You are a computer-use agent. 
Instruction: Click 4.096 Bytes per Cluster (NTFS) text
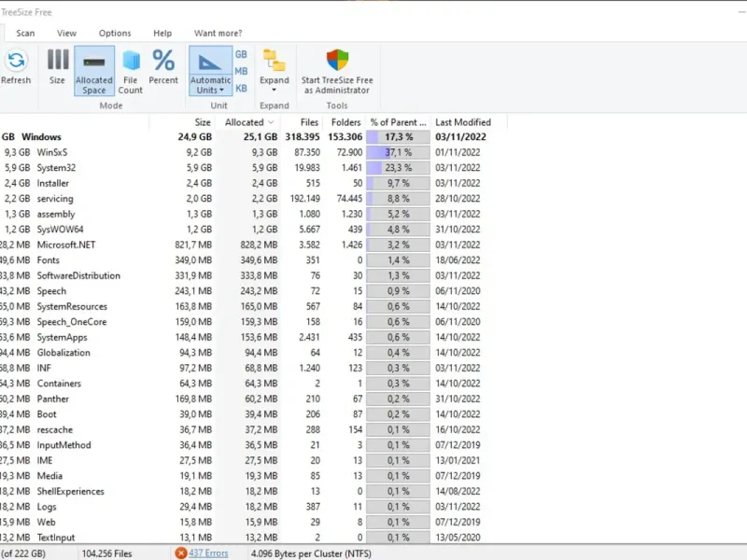point(311,553)
